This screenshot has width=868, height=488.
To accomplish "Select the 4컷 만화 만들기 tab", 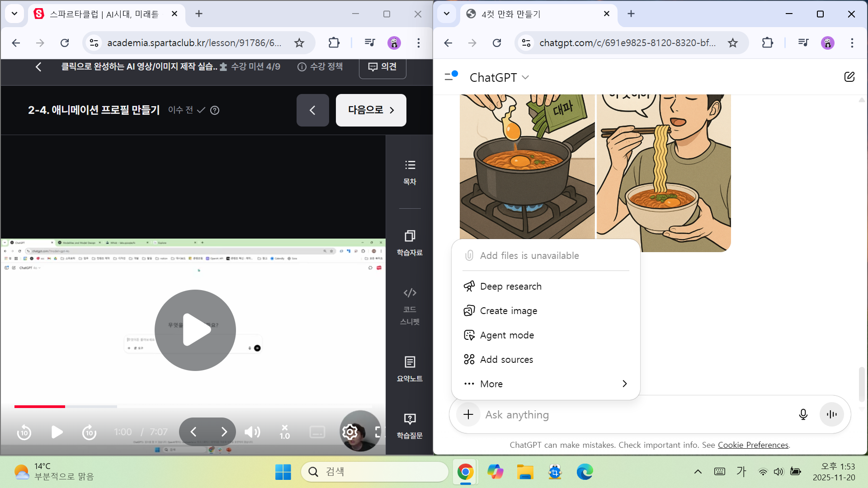I will 538,14.
